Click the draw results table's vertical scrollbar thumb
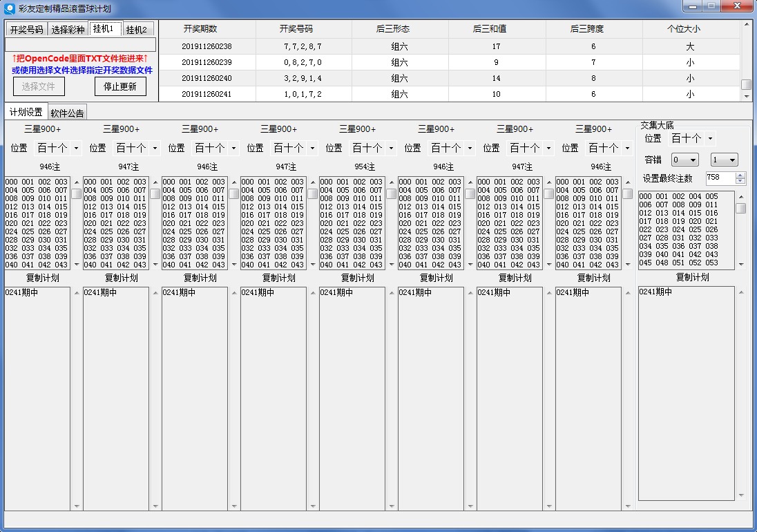The height and width of the screenshot is (532, 757). tap(746, 85)
